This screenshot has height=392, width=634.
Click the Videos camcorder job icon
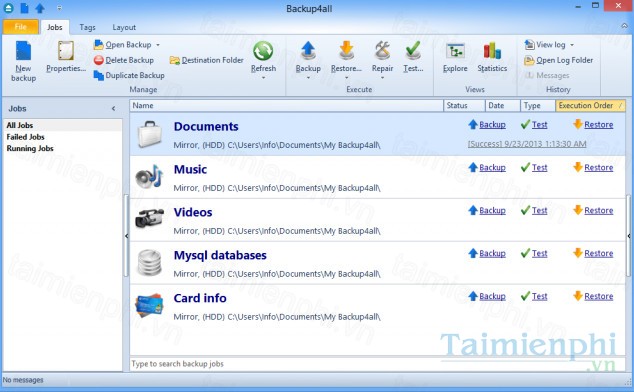[x=150, y=218]
